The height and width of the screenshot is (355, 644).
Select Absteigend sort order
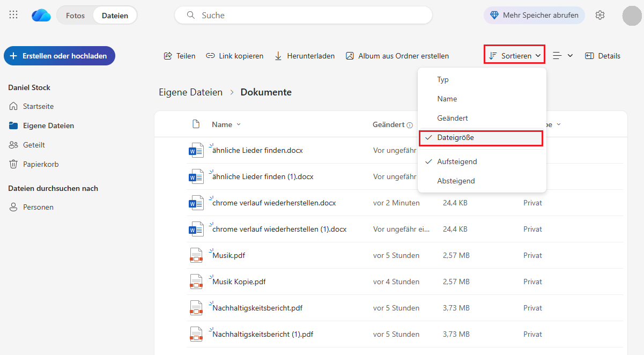point(456,181)
